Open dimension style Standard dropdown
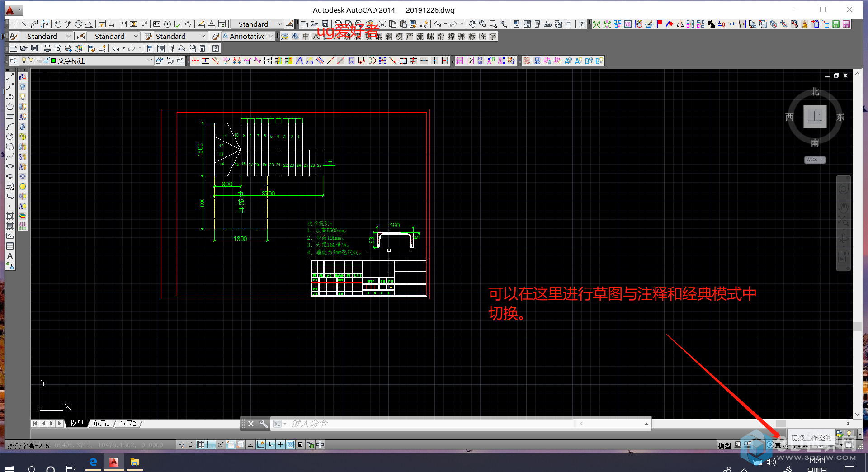This screenshot has width=868, height=472. tap(256, 24)
